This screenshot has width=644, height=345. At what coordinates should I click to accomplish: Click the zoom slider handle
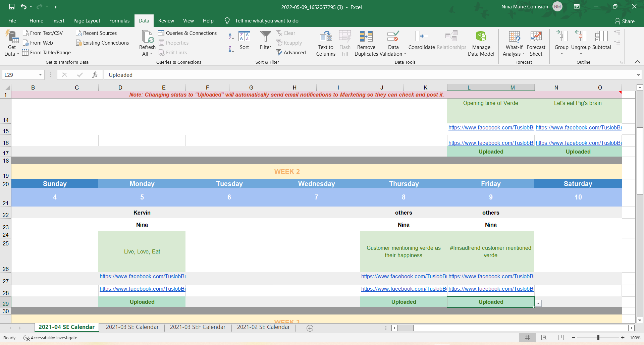(598, 338)
